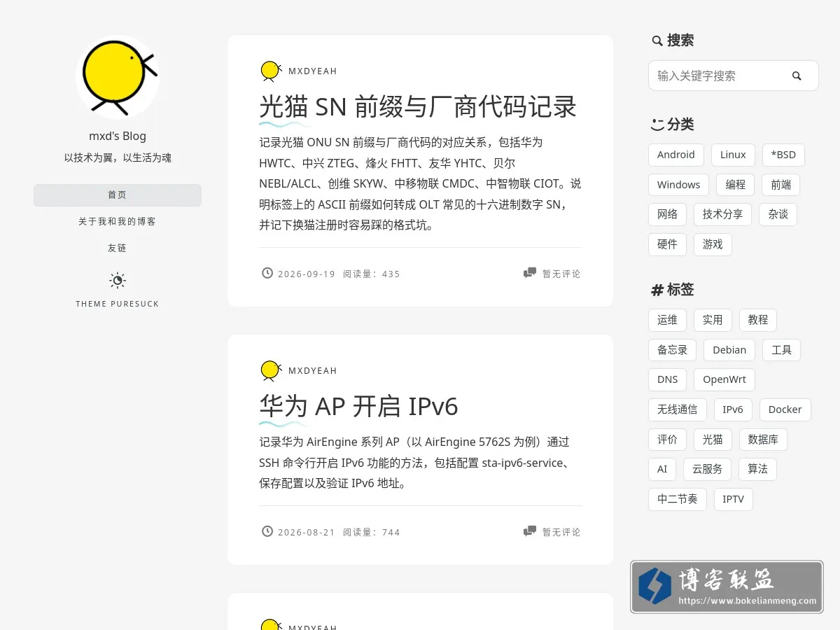Screen dimensions: 840x630
Task: Filter by Debian tag
Action: (x=729, y=350)
